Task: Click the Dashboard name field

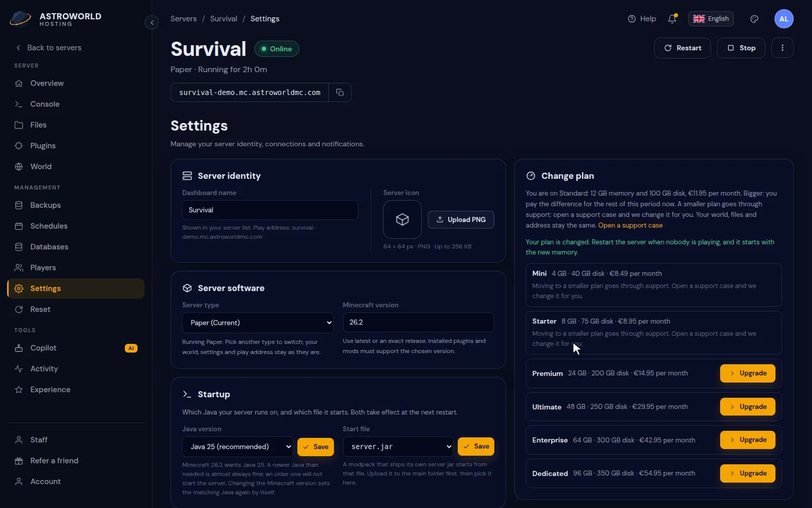Action: (270, 210)
